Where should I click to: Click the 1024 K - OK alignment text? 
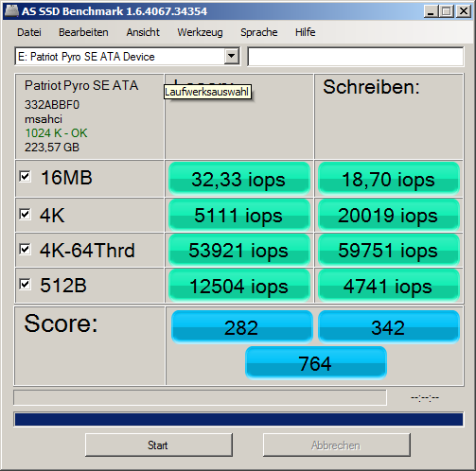coord(56,133)
